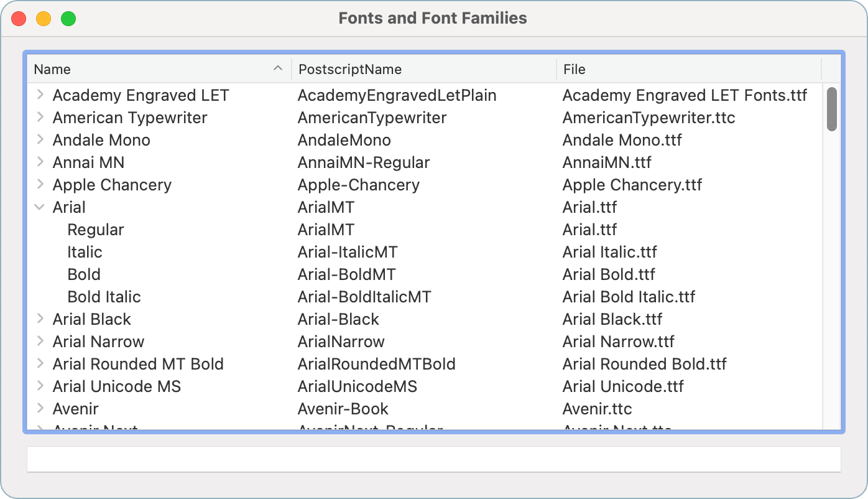868x499 pixels.
Task: Select the American Typewriter family name
Action: [x=130, y=118]
